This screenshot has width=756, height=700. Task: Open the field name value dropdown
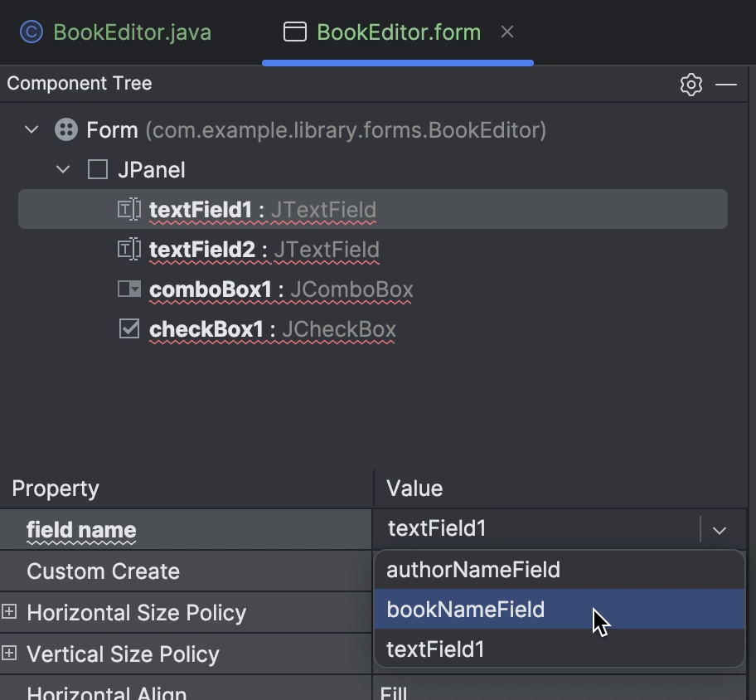click(720, 529)
